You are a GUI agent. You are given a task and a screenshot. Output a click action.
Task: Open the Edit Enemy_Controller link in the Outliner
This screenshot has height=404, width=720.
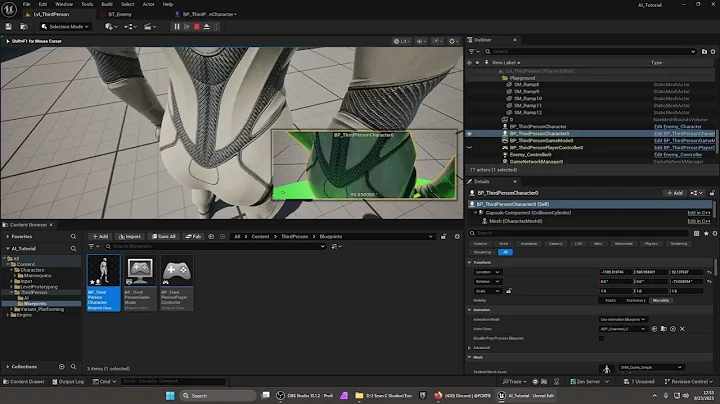coord(678,155)
